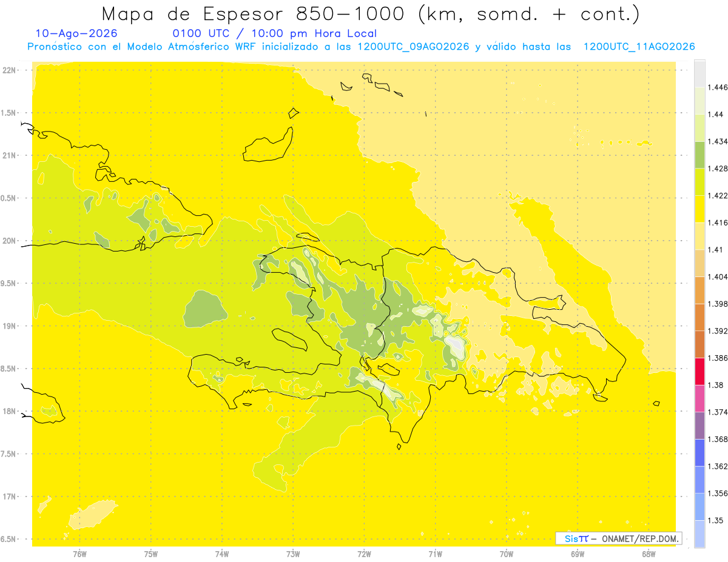Click the legend value '1.368'
The image size is (728, 562).
[718, 439]
